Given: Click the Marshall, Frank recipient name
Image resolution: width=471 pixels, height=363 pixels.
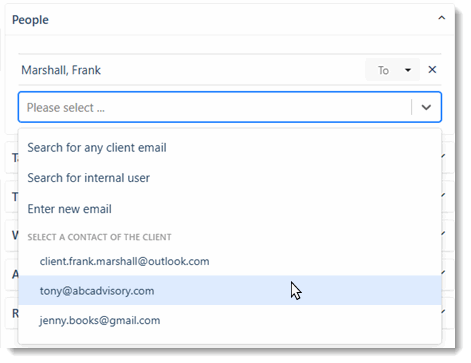Looking at the screenshot, I should pos(61,70).
